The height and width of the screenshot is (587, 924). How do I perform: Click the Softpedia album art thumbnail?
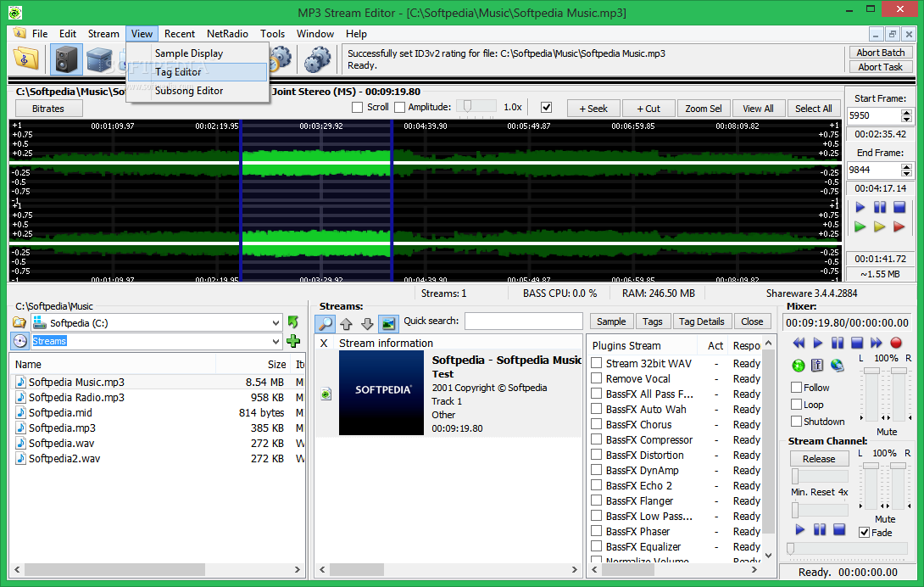(381, 392)
